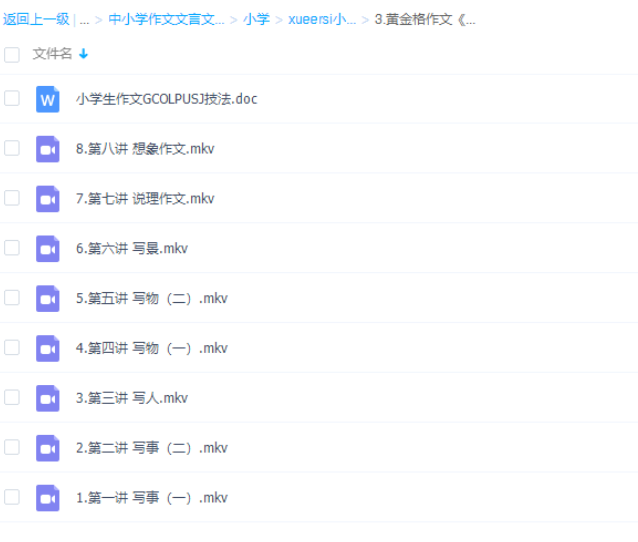This screenshot has width=638, height=542.
Task: Check the box for 5.第五讲 写物（二）.mkv
Action: click(x=12, y=297)
